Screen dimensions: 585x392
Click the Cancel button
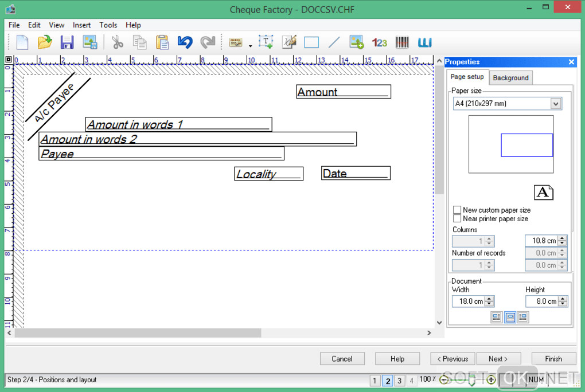click(342, 359)
